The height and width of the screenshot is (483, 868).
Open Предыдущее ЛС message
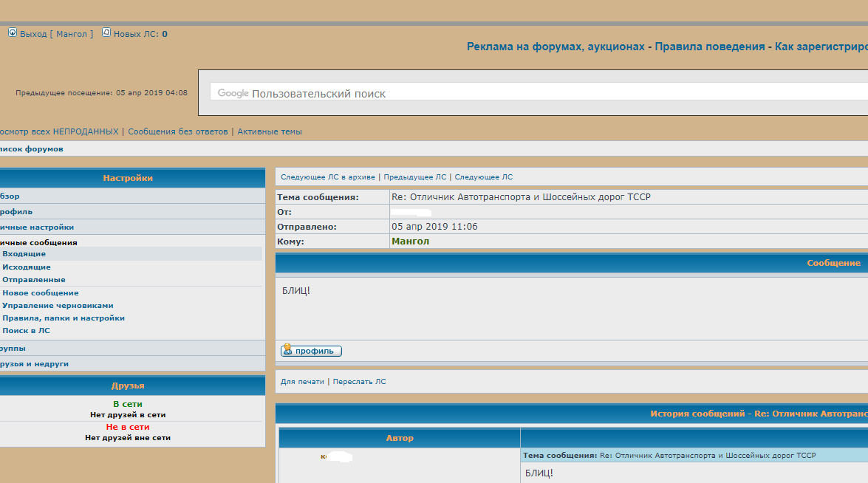click(414, 177)
